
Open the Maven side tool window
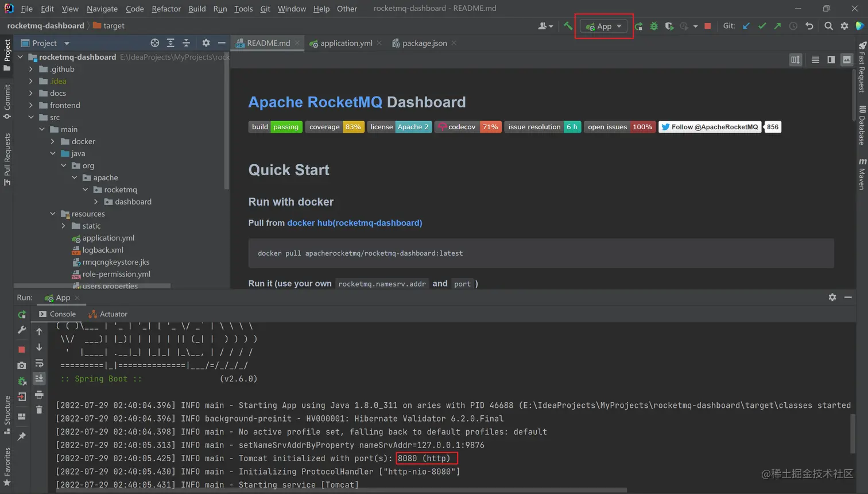(862, 174)
